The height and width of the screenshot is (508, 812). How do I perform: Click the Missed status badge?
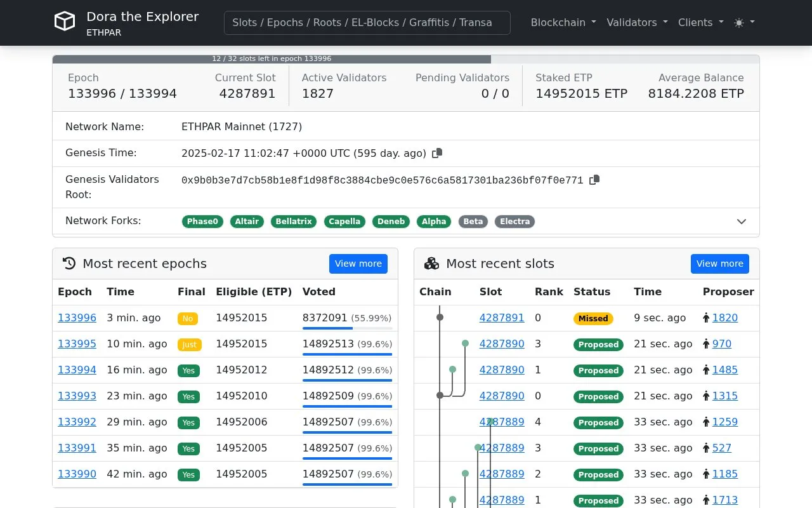pyautogui.click(x=593, y=318)
